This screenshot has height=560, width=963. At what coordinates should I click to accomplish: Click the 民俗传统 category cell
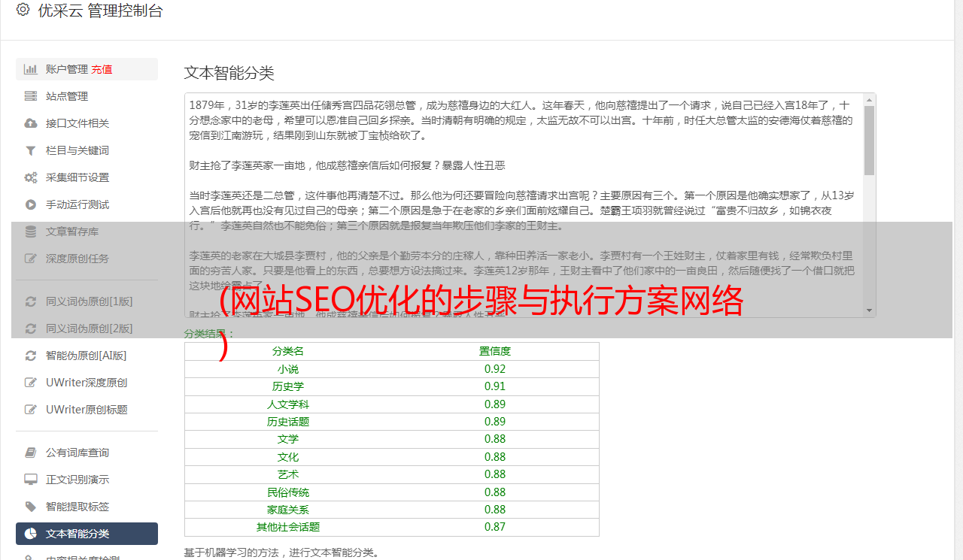coord(288,492)
